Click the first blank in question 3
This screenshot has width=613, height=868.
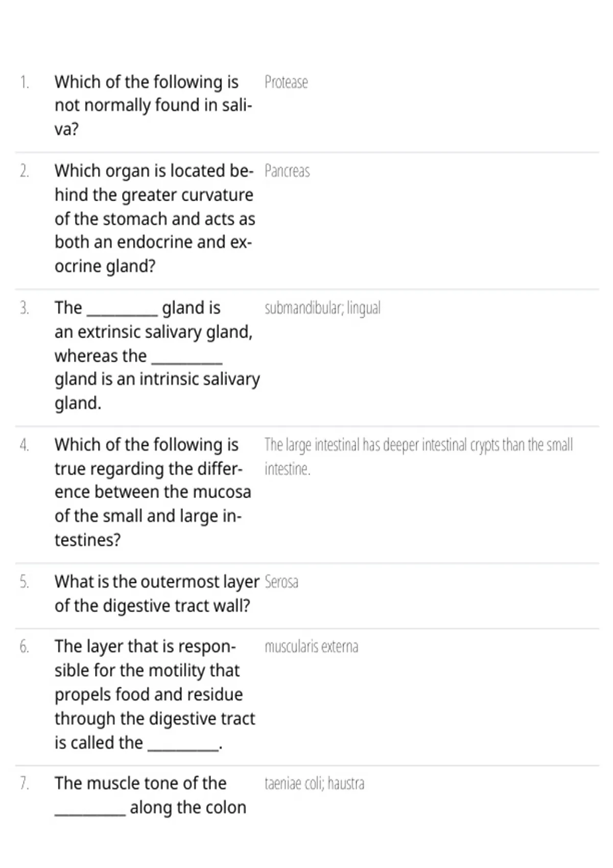[x=122, y=315]
